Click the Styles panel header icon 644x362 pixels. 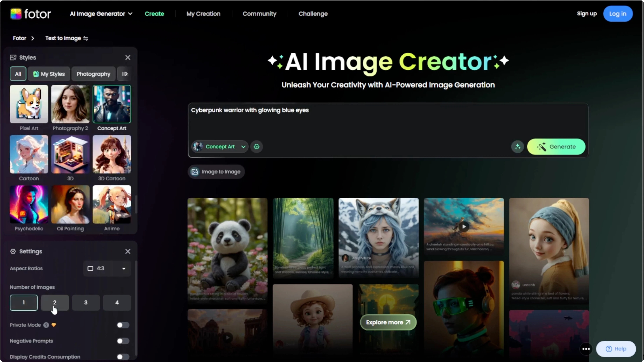(x=13, y=58)
